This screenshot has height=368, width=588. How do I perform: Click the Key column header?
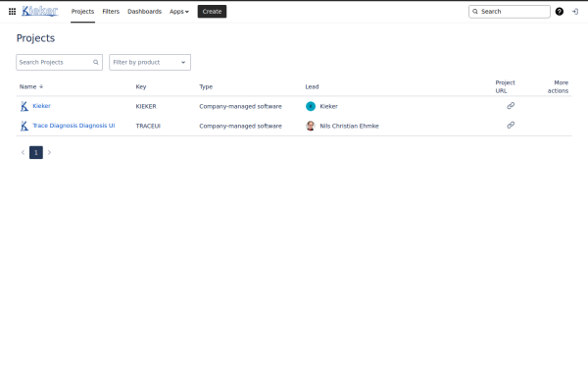click(140, 86)
